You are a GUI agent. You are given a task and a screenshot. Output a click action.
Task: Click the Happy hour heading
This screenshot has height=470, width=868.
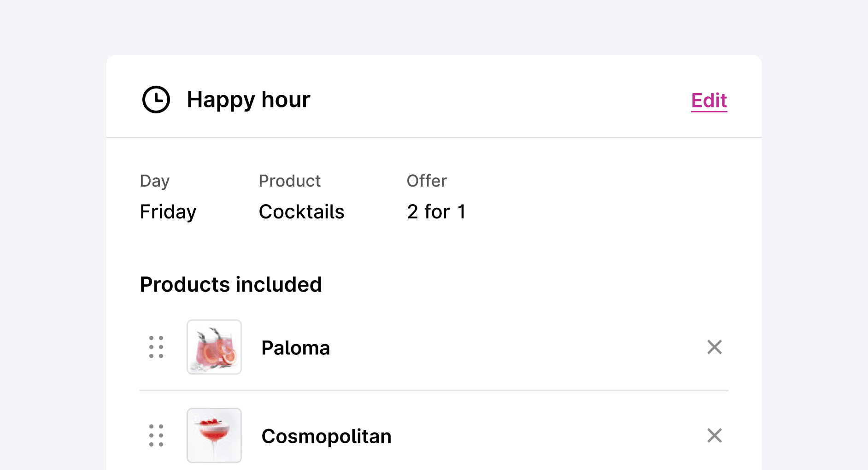pos(248,99)
